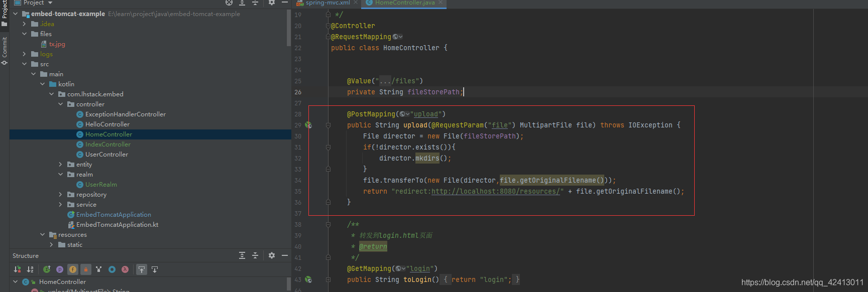Open EmbedTomcatApplication class

(x=110, y=214)
